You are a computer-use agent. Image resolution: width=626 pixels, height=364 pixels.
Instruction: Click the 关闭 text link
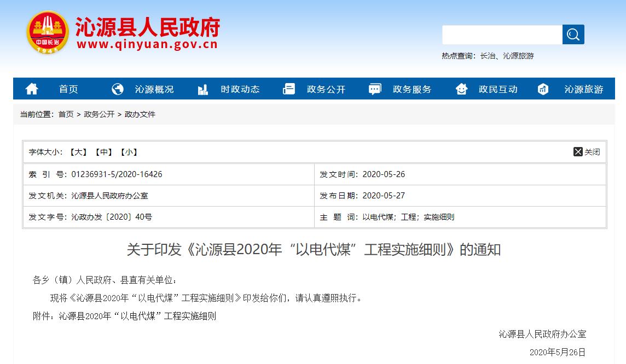(592, 152)
